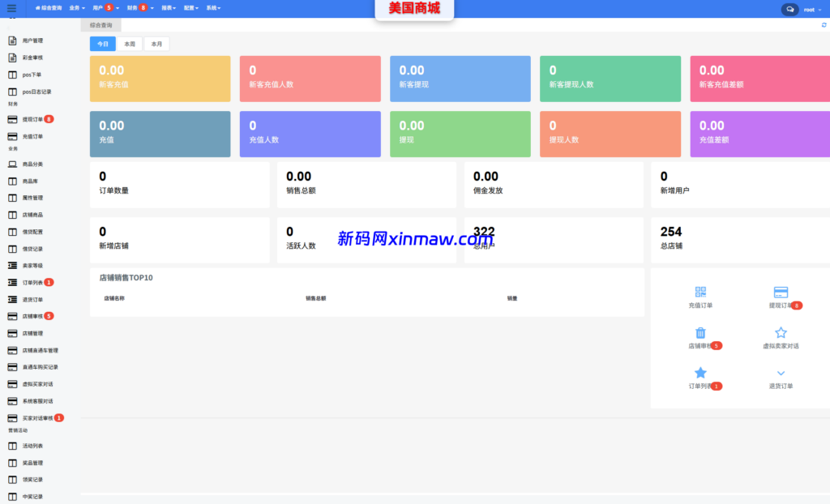Click the 店铺审核 trash-can quick-link icon

click(700, 332)
